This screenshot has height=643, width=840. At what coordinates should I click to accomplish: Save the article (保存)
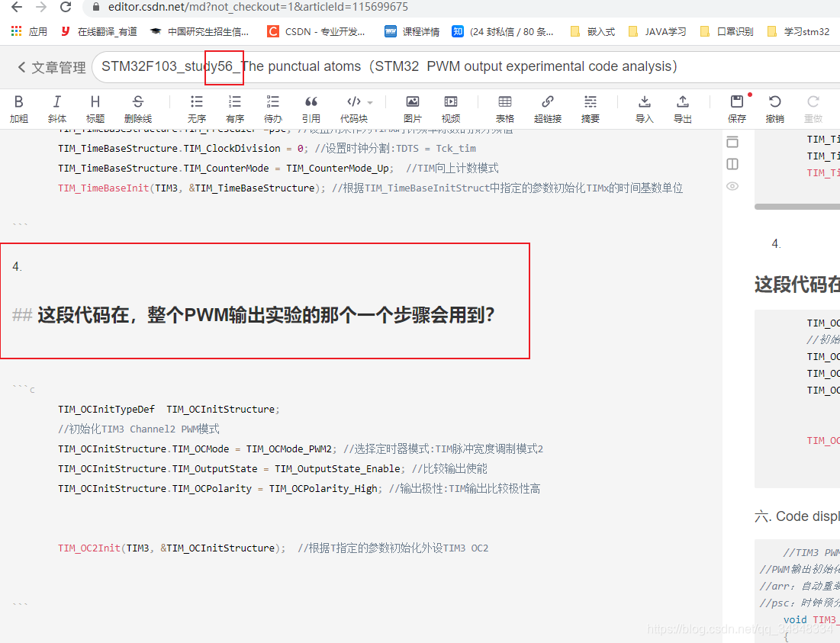tap(736, 108)
